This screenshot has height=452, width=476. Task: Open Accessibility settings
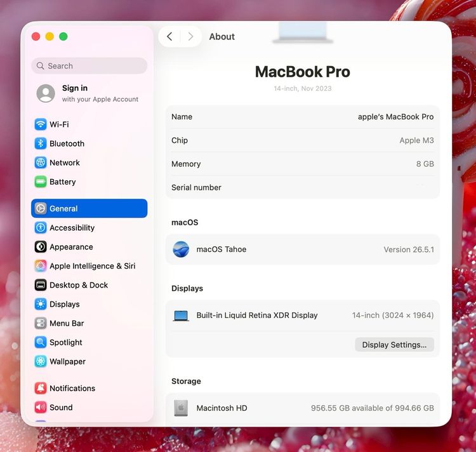[x=89, y=227]
